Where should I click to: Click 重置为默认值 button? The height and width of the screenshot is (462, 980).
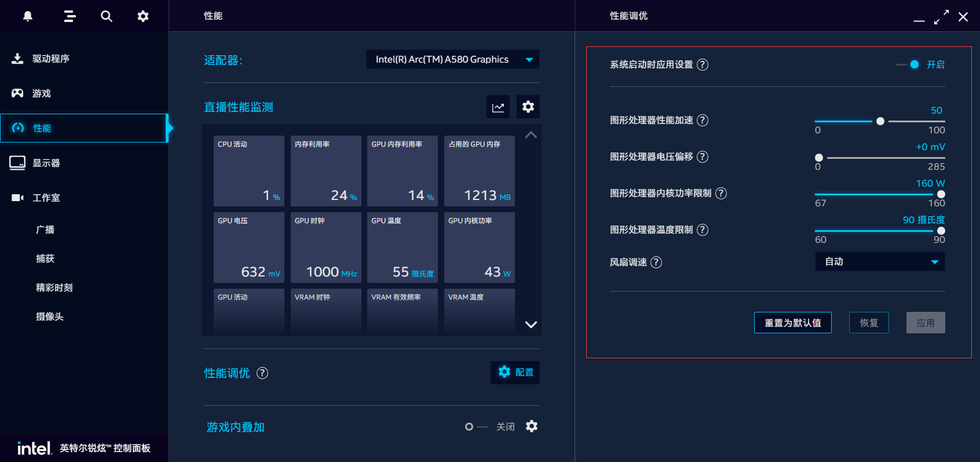coord(792,323)
